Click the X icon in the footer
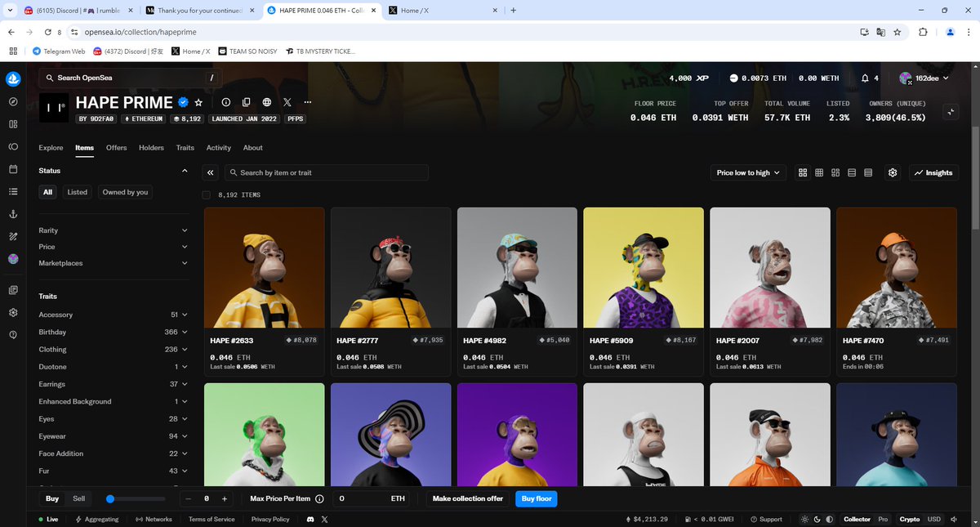The width and height of the screenshot is (980, 527). click(x=324, y=519)
